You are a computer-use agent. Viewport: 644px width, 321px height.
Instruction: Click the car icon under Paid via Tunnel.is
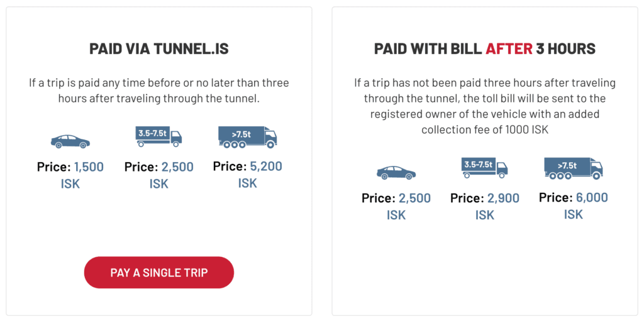70,141
